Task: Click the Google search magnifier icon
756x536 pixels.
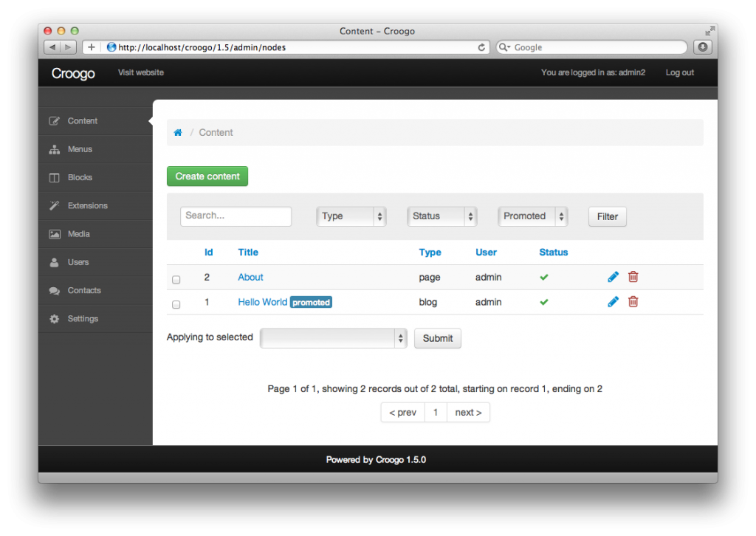Action: coord(504,47)
